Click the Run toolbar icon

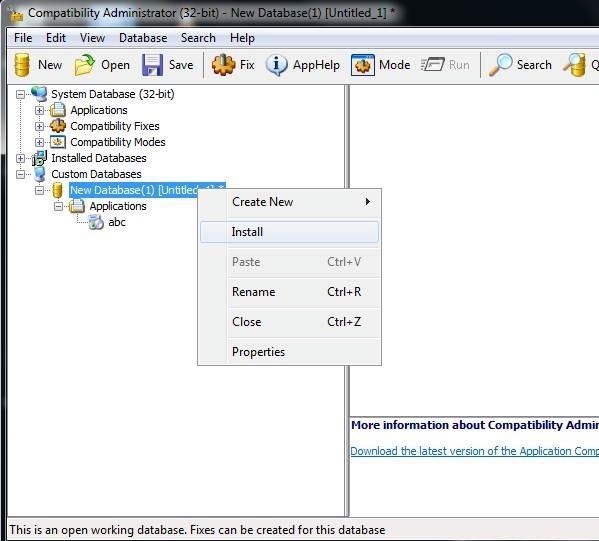[x=432, y=65]
